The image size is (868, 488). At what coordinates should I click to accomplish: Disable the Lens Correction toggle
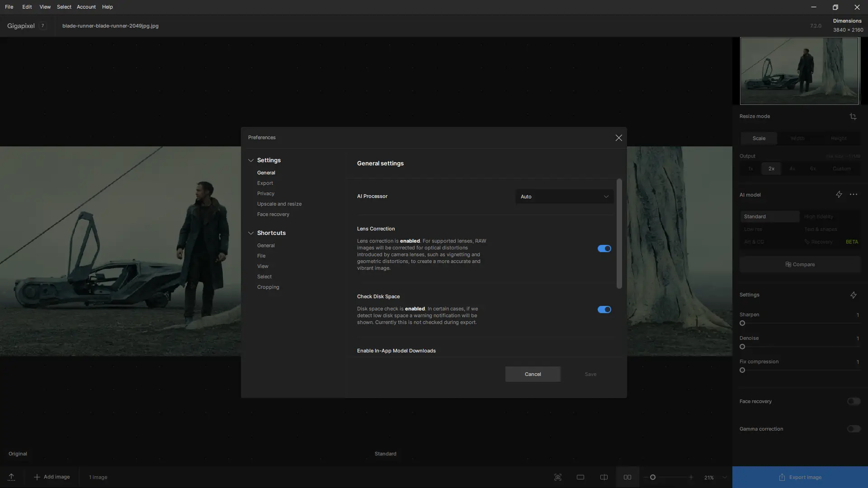coord(604,249)
